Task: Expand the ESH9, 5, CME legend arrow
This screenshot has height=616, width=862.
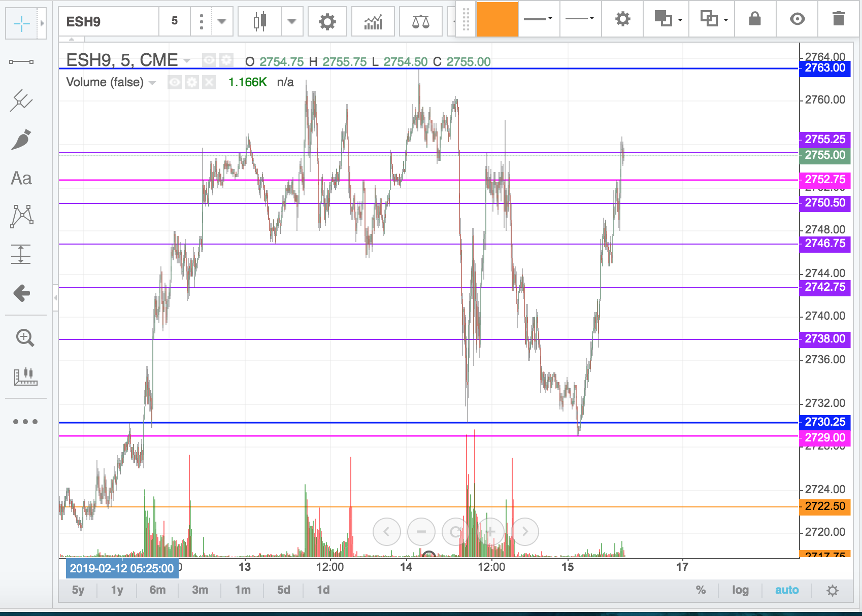Action: pyautogui.click(x=187, y=61)
